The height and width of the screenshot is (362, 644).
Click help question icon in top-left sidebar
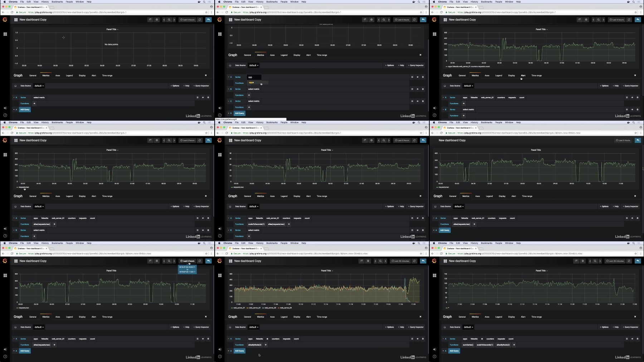point(5,115)
